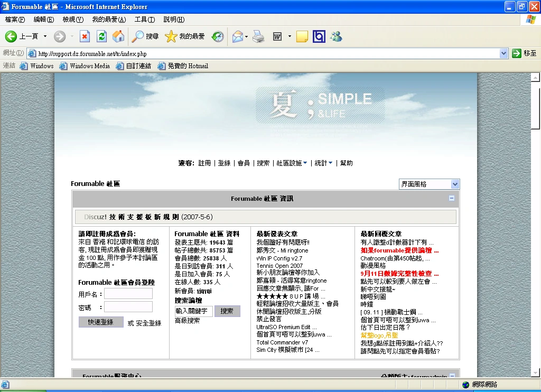541x392 pixels.
Task: Click the Forward arrow icon
Action: [59, 36]
